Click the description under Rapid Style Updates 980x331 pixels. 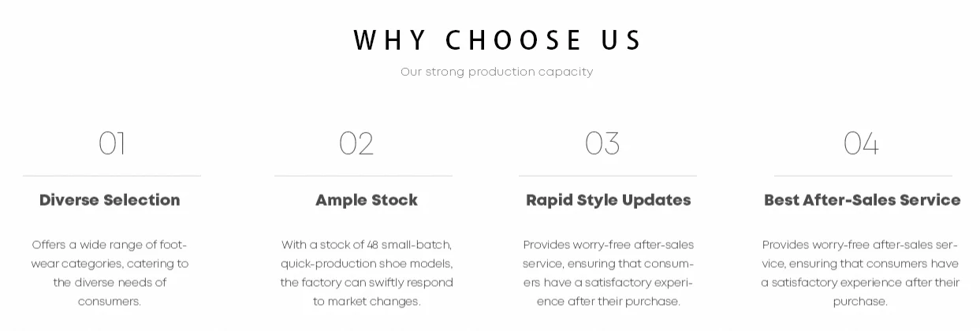pyautogui.click(x=609, y=273)
